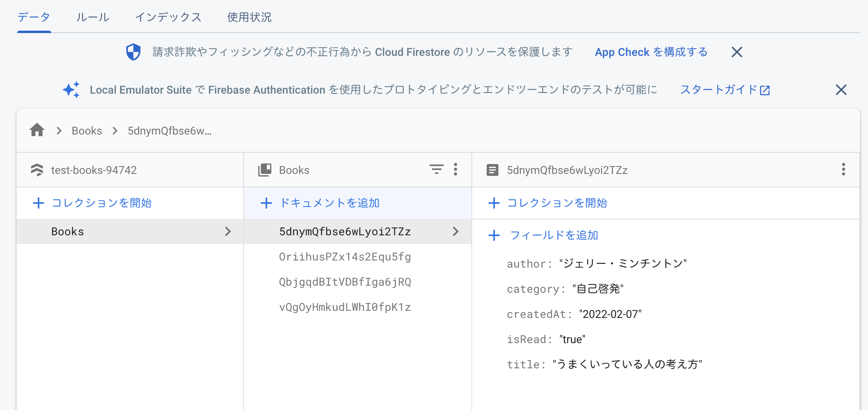Image resolution: width=868 pixels, height=410 pixels.
Task: Click the Firestore database icon beside test-books-94742
Action: pyautogui.click(x=37, y=170)
